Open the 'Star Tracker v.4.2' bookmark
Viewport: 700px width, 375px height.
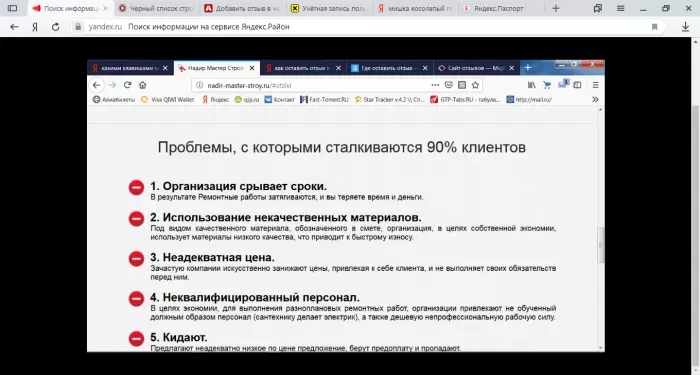pyautogui.click(x=390, y=100)
